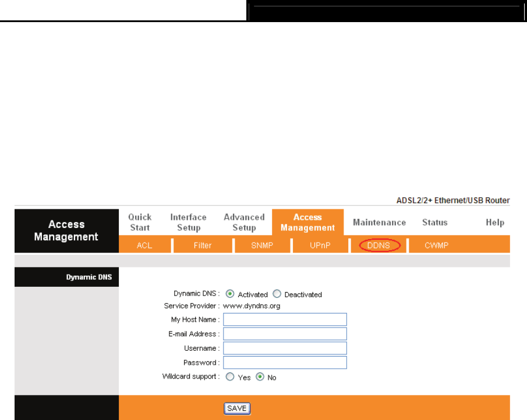Focus the My Host Name field
This screenshot has width=527, height=420.
[x=285, y=319]
